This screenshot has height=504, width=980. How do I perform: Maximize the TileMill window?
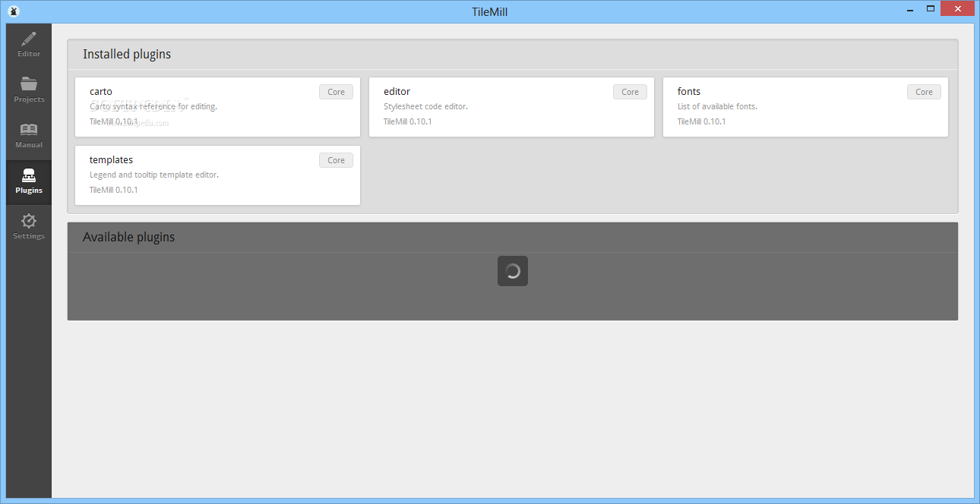click(930, 8)
